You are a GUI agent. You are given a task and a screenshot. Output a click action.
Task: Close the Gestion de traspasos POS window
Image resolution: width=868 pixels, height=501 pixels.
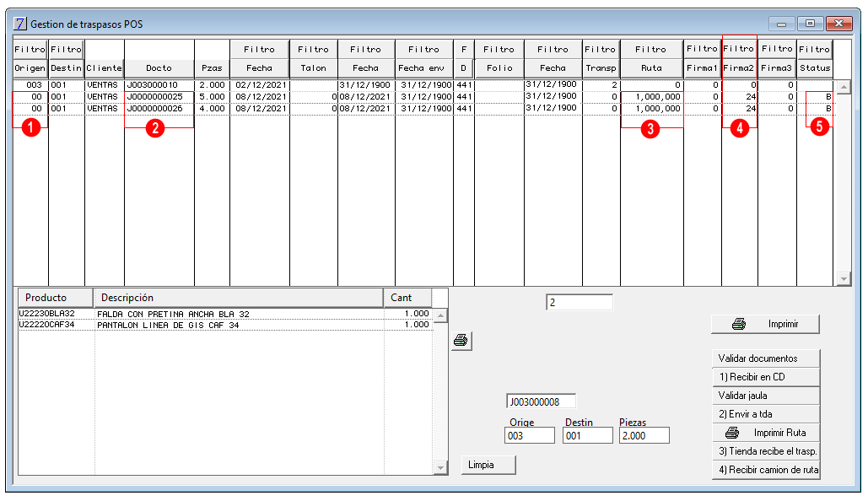[x=838, y=24]
